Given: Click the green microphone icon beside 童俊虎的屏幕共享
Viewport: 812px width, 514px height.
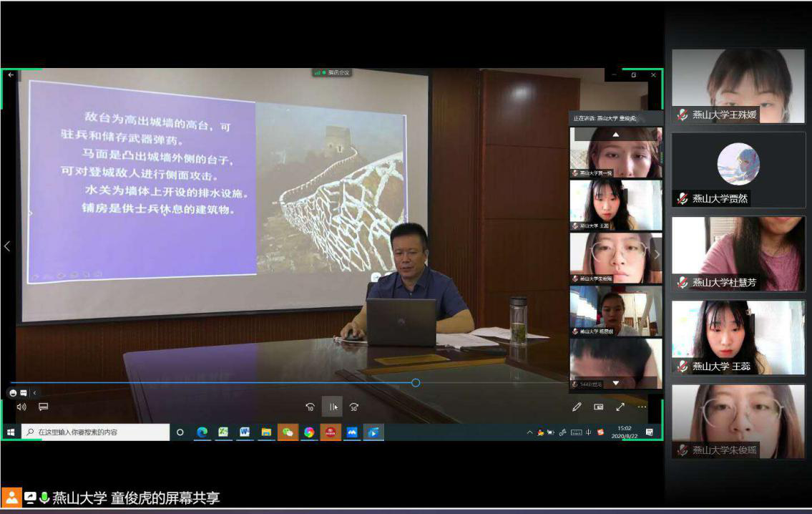Looking at the screenshot, I should coord(44,498).
